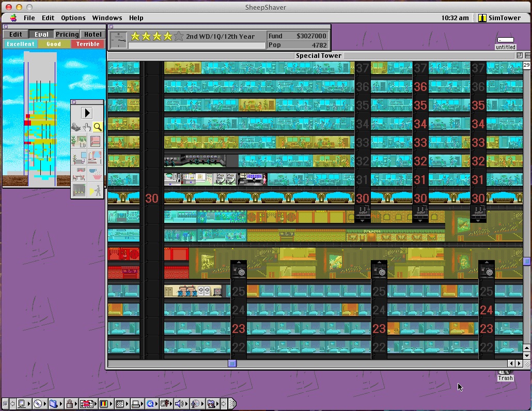
Task: Open the Edit menu in menu bar
Action: (x=48, y=18)
